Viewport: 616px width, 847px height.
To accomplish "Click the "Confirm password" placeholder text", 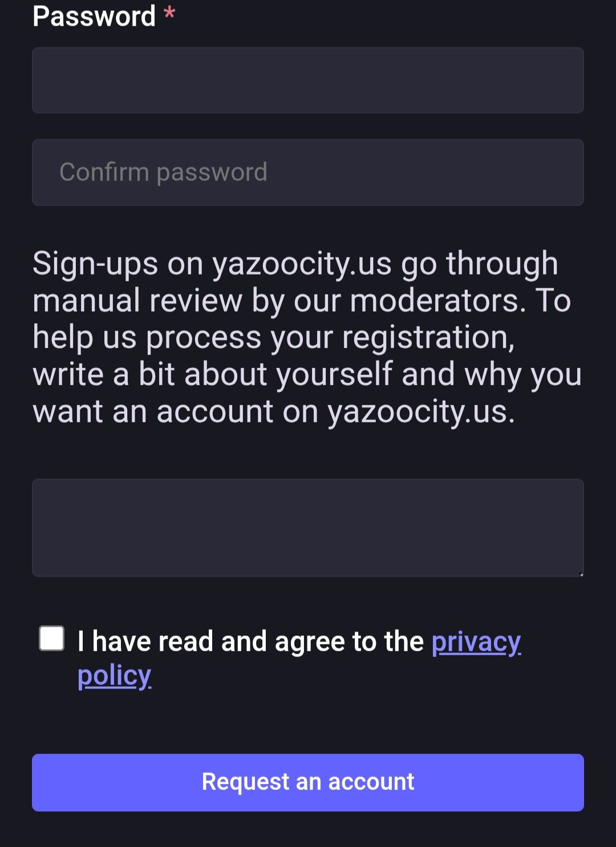I will pyautogui.click(x=163, y=172).
